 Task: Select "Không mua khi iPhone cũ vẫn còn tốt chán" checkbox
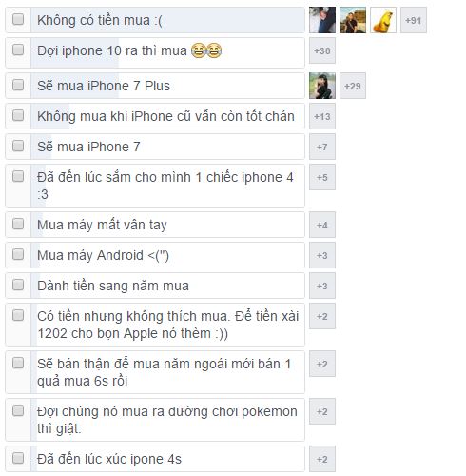pyautogui.click(x=18, y=115)
